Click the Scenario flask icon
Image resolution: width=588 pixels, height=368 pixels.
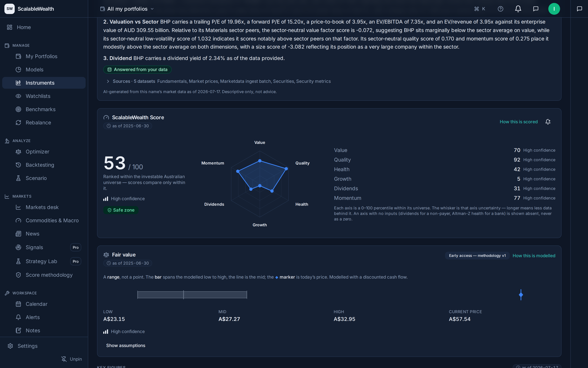tap(18, 178)
